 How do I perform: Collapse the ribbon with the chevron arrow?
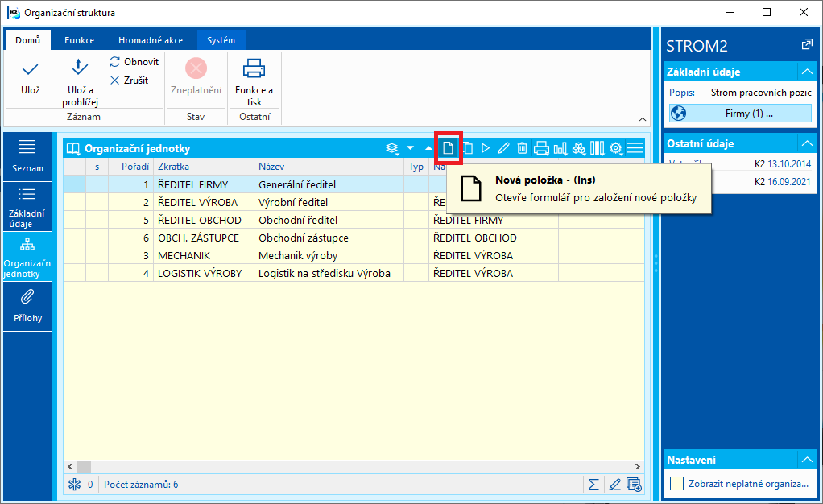642,119
